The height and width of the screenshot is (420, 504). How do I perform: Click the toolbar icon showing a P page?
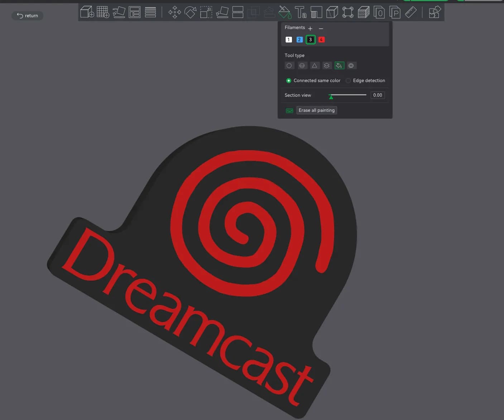point(395,12)
